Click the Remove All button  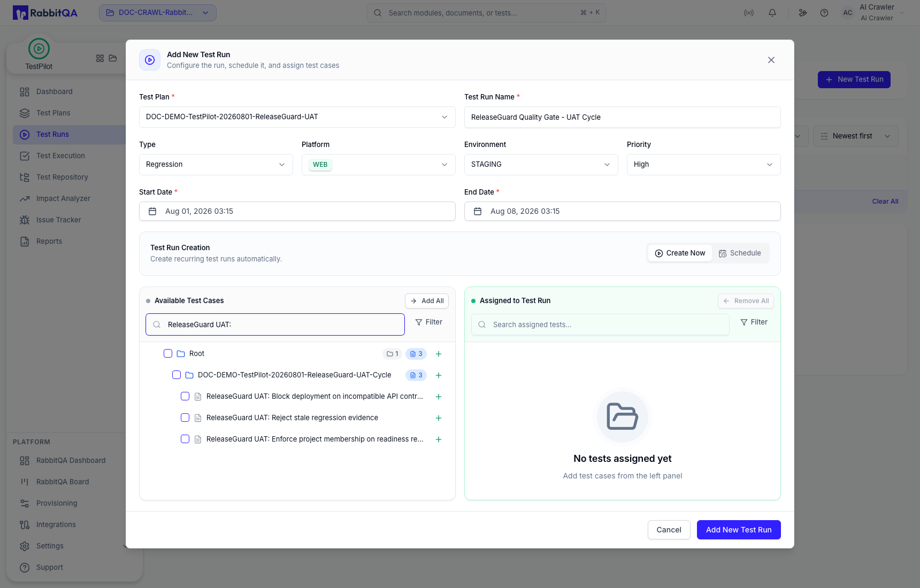[746, 301]
